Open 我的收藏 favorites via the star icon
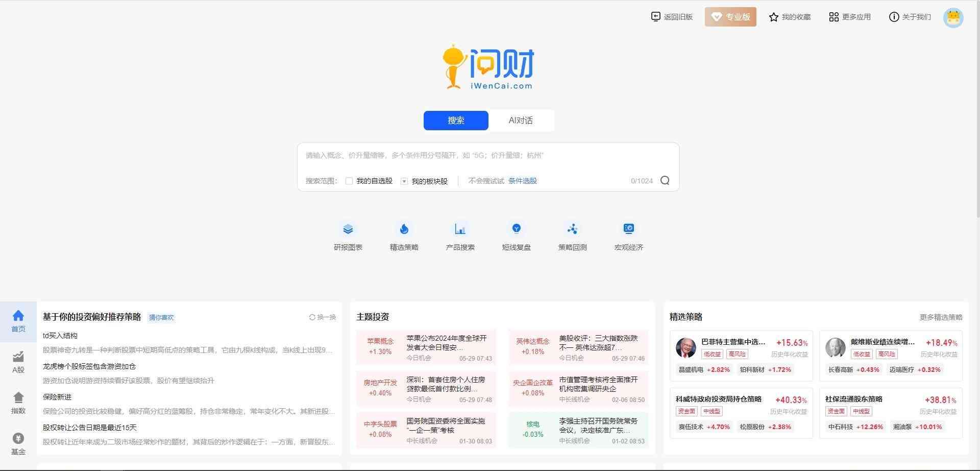The image size is (980, 471). tap(774, 16)
